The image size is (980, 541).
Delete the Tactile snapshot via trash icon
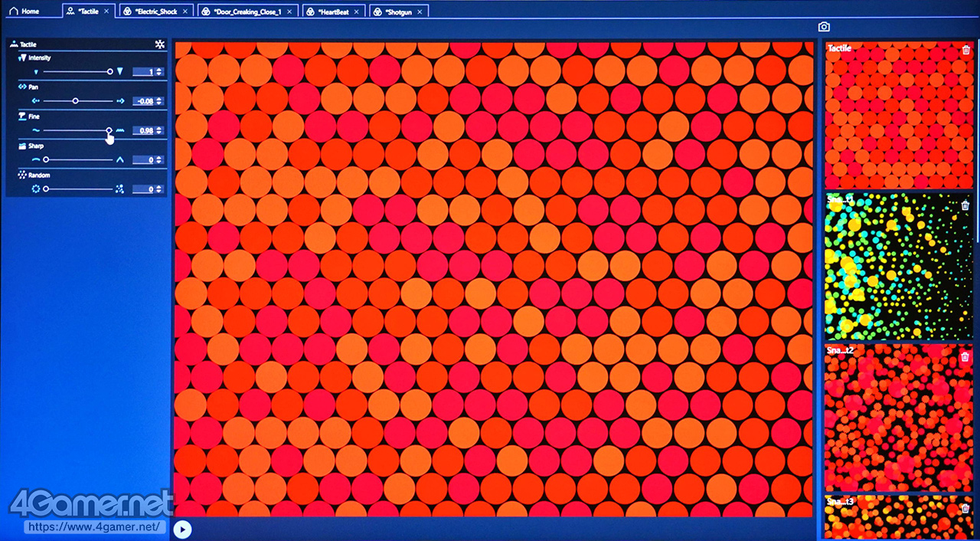tap(965, 50)
